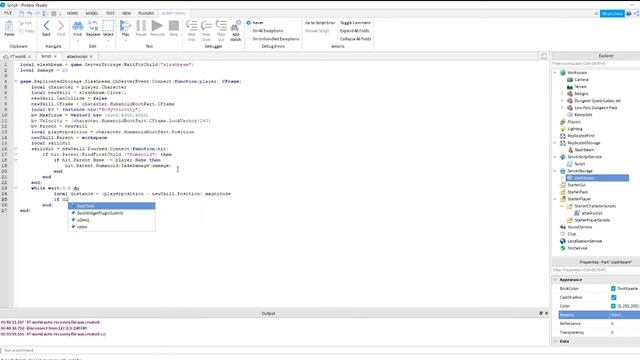
Task: Toggle the CastShadow checkbox
Action: pos(613,297)
